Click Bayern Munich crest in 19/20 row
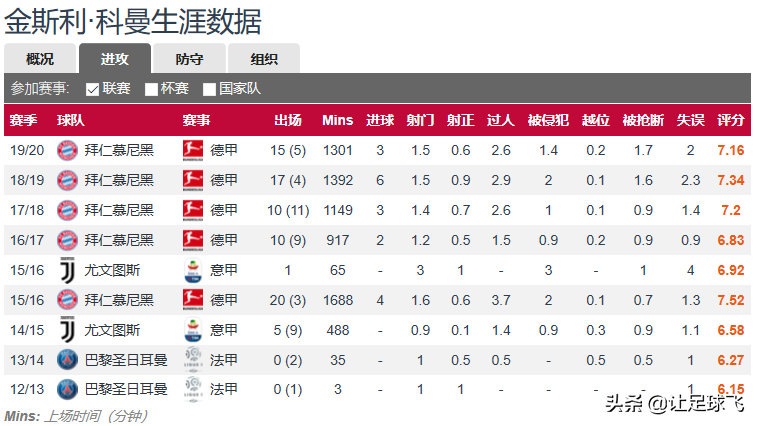The image size is (757, 426). (67, 150)
